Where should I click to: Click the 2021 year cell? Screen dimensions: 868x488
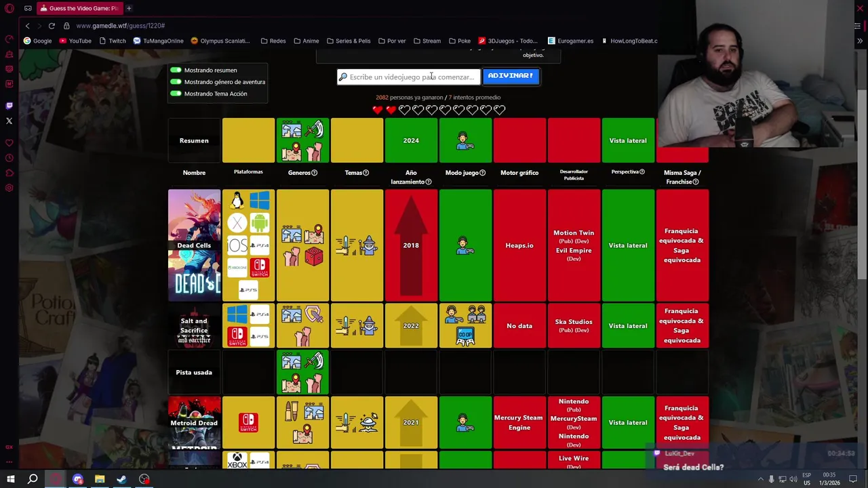[x=411, y=423]
